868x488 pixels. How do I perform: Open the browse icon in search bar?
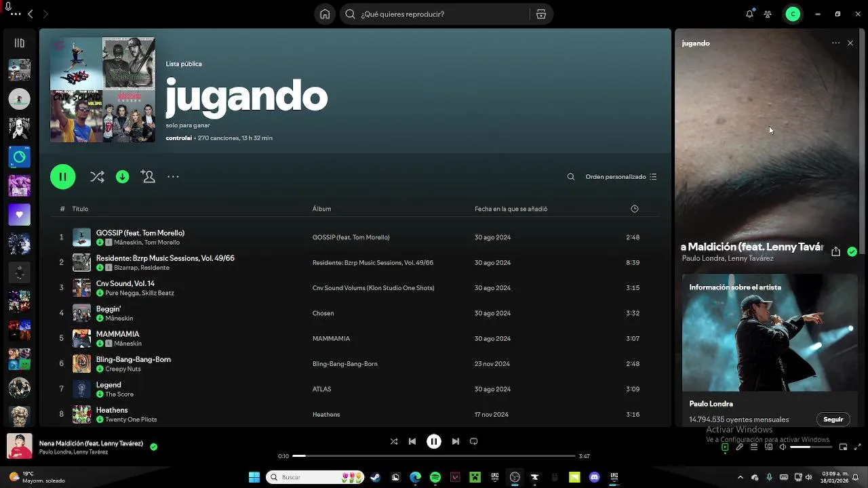pos(540,14)
